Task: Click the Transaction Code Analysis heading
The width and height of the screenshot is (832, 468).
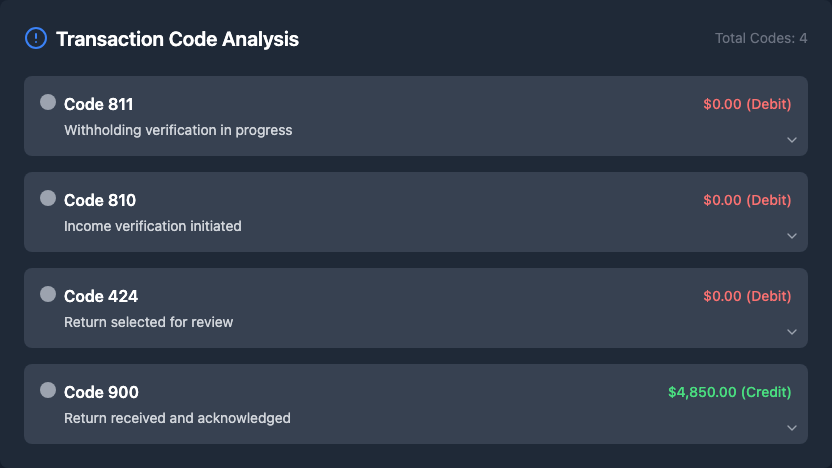Action: [177, 39]
